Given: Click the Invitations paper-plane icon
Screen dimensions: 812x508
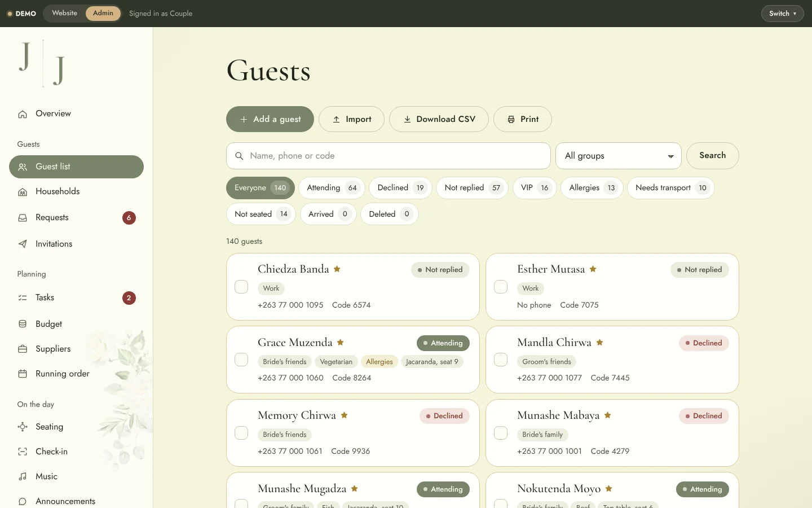Looking at the screenshot, I should [x=23, y=244].
